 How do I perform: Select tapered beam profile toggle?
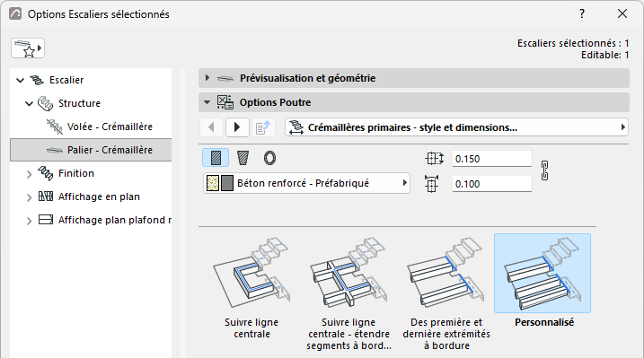click(243, 158)
